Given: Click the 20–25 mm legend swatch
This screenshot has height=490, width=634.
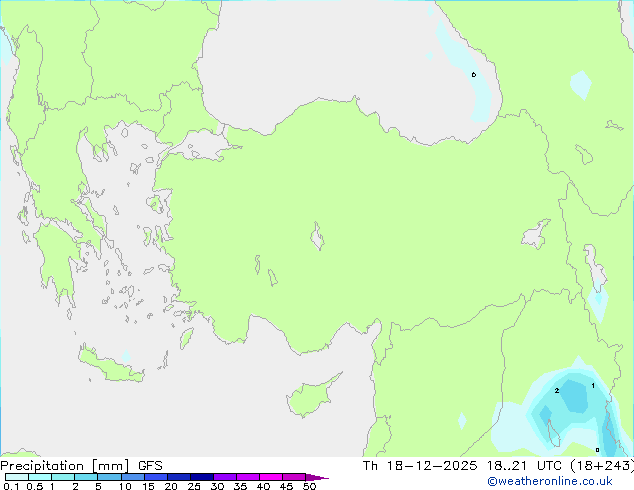Looking at the screenshot, I should (178, 477).
